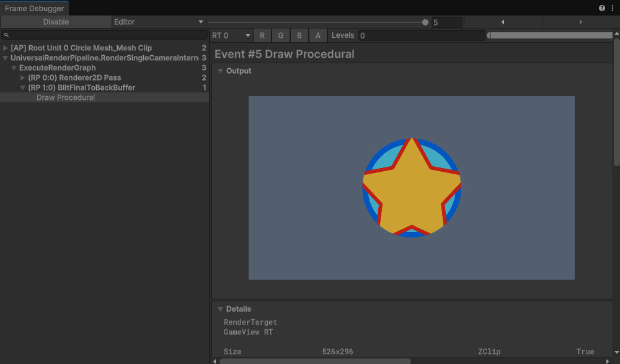
Task: Click the search magnifier icon
Action: pos(7,35)
